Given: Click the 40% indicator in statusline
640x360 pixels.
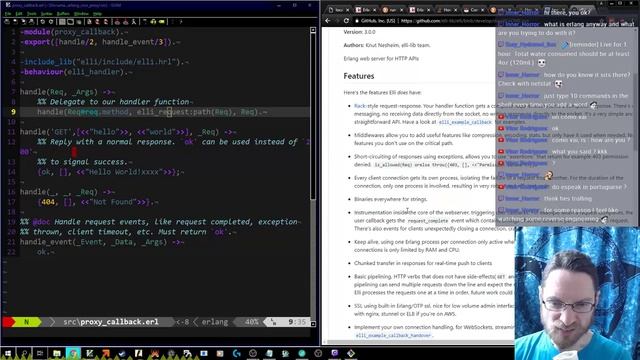Looking at the screenshot, I should click(251, 322).
